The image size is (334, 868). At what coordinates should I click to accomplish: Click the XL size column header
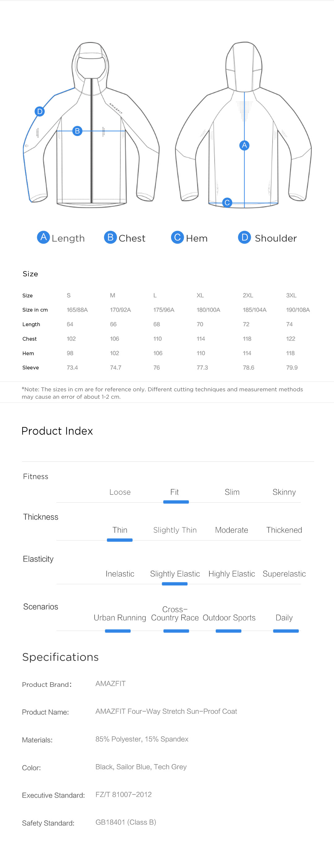point(200,296)
